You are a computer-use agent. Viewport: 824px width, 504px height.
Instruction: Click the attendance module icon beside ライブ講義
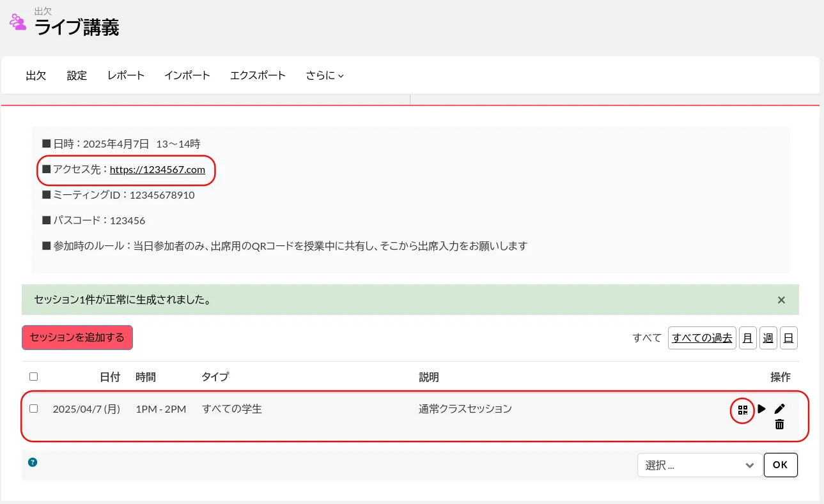(18, 22)
